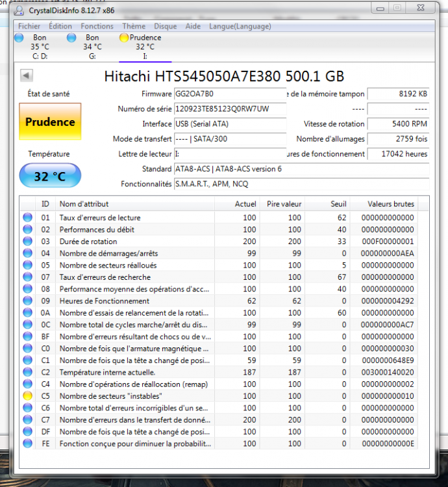
Task: Select the blue status icon for disk G:
Action: 71,38
